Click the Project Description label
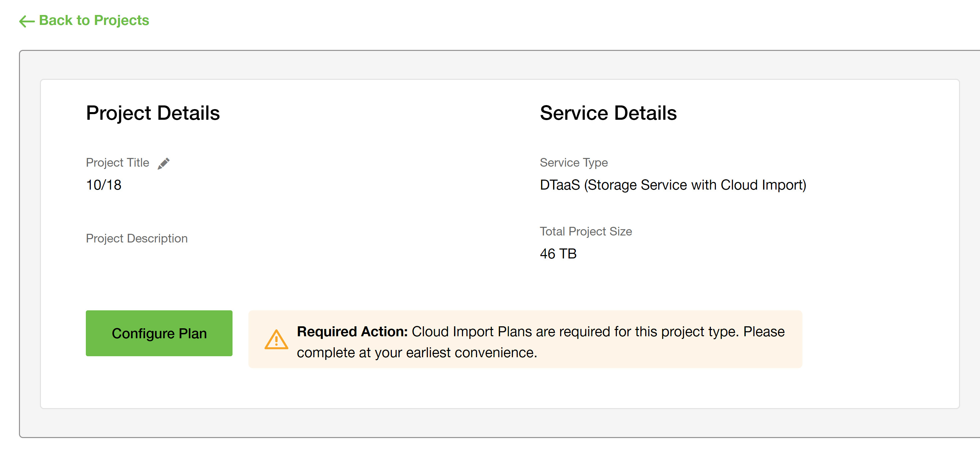980x459 pixels. (137, 238)
